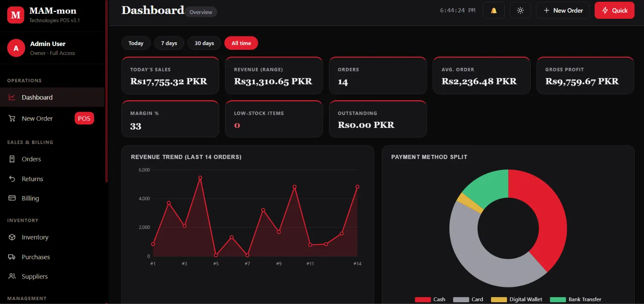Click the Margin % card

(170, 119)
